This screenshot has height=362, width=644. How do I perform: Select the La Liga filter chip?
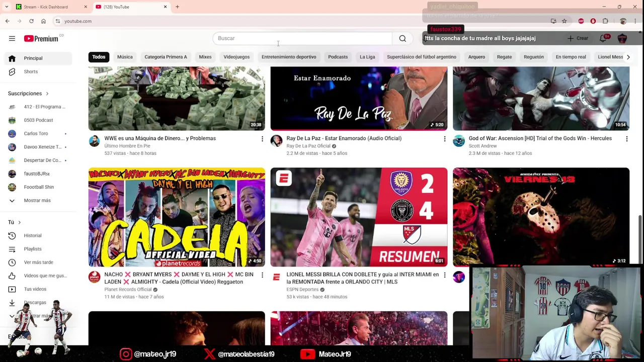[x=367, y=57]
